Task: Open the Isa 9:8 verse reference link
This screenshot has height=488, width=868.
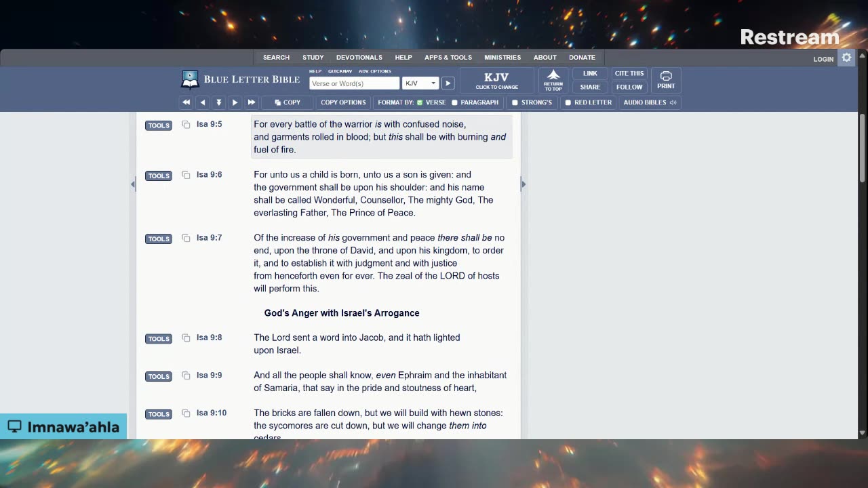Action: coord(210,338)
